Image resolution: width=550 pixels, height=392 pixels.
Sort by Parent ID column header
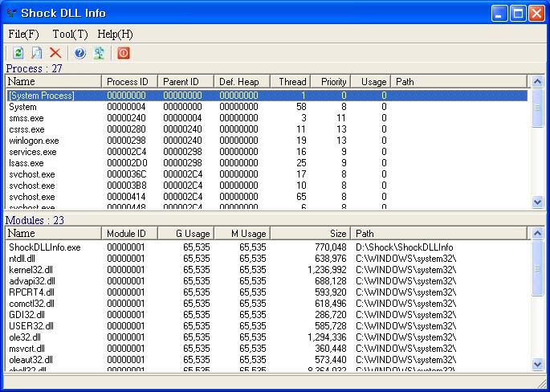pos(185,81)
